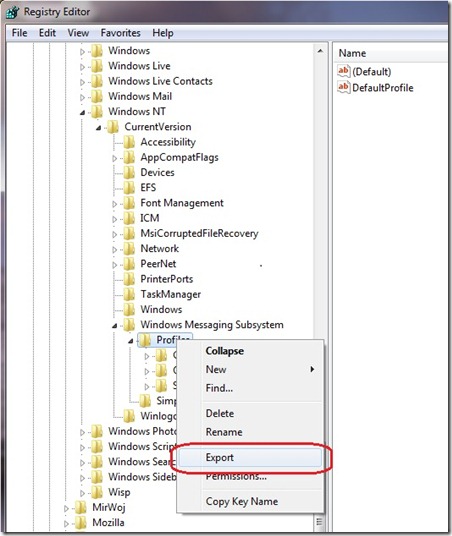452x536 pixels.
Task: Open the File menu
Action: click(x=19, y=33)
